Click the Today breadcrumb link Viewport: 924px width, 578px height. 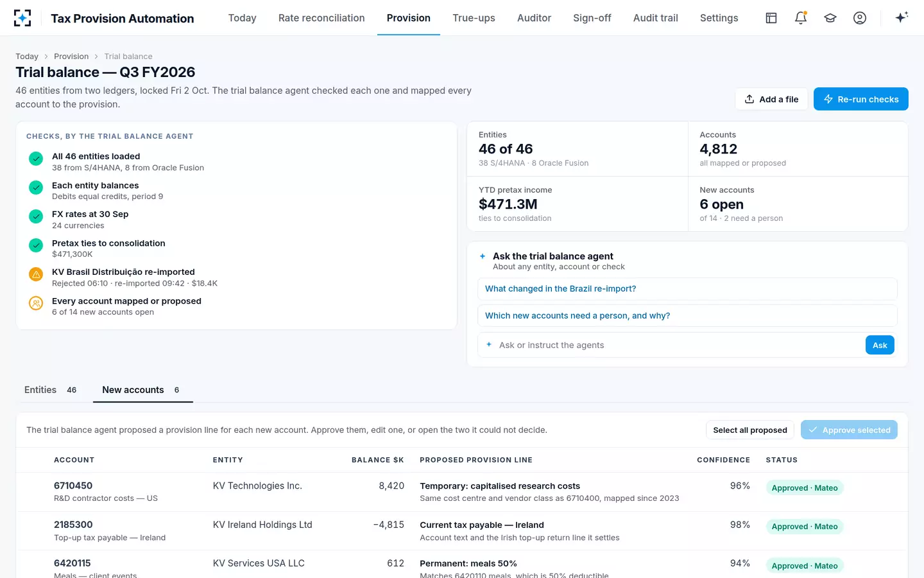27,57
